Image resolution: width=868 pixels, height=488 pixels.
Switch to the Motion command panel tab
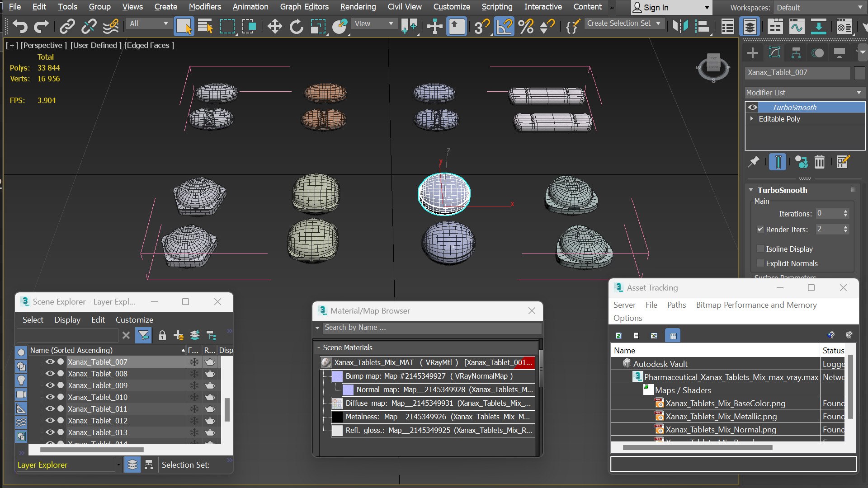818,53
